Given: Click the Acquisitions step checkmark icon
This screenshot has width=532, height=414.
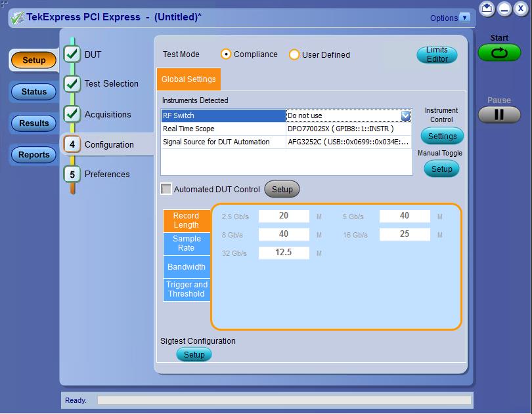Looking at the screenshot, I should tap(72, 114).
